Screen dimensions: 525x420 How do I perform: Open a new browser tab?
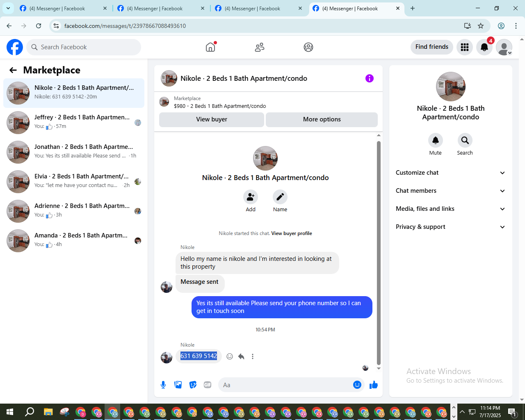point(413,8)
